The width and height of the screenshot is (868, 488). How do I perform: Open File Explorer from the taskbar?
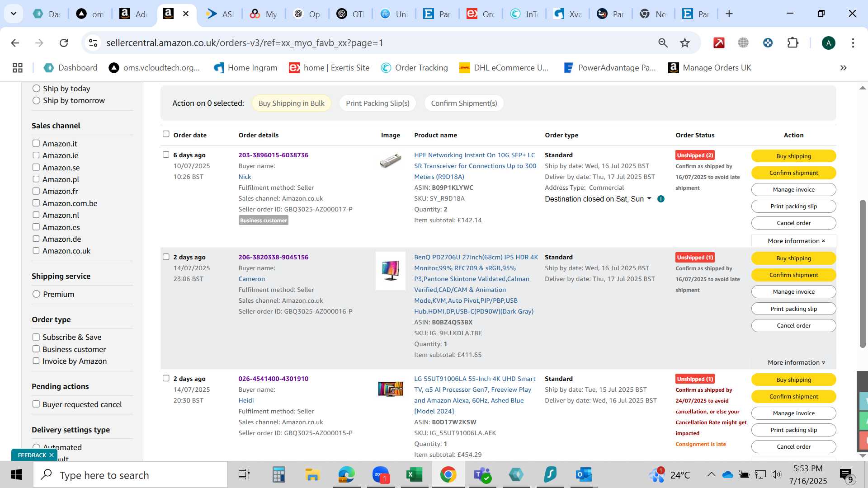[x=312, y=475]
